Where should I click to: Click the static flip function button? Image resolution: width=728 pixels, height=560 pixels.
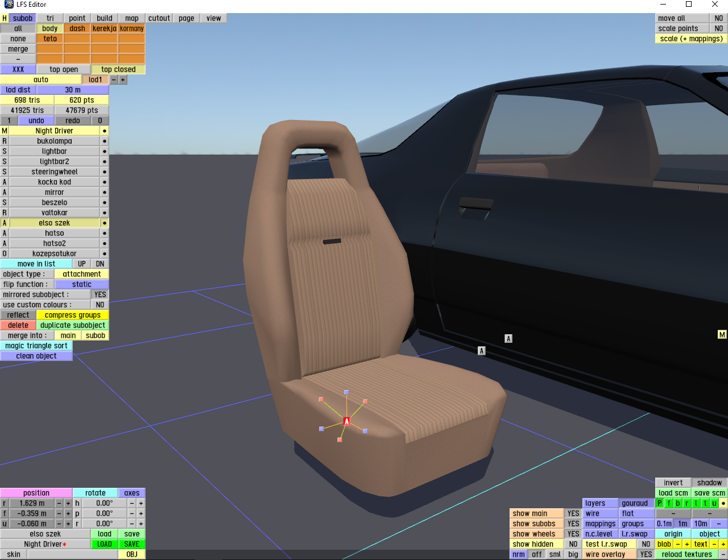[82, 284]
